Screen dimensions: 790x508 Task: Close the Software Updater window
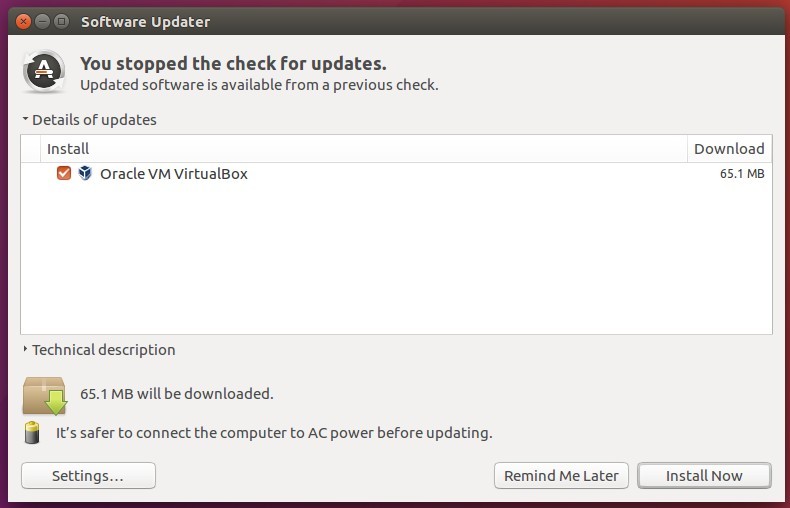pos(23,21)
